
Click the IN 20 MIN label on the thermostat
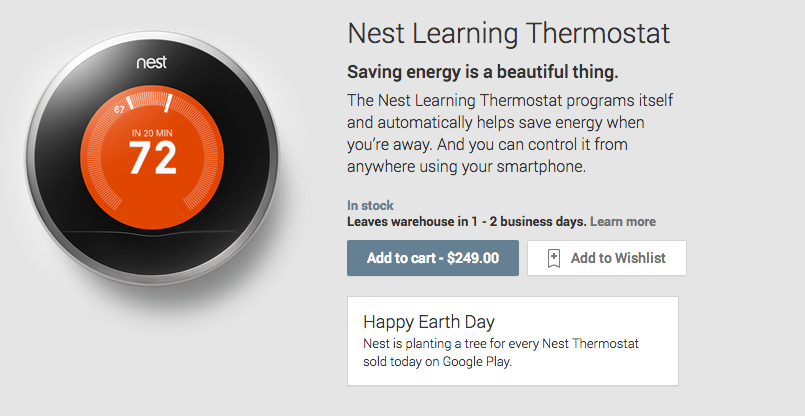152,132
